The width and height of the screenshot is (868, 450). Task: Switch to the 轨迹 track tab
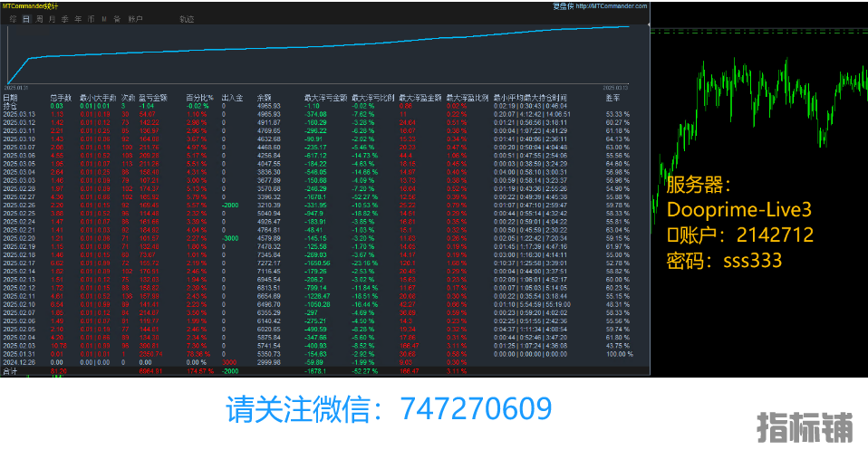(x=187, y=19)
